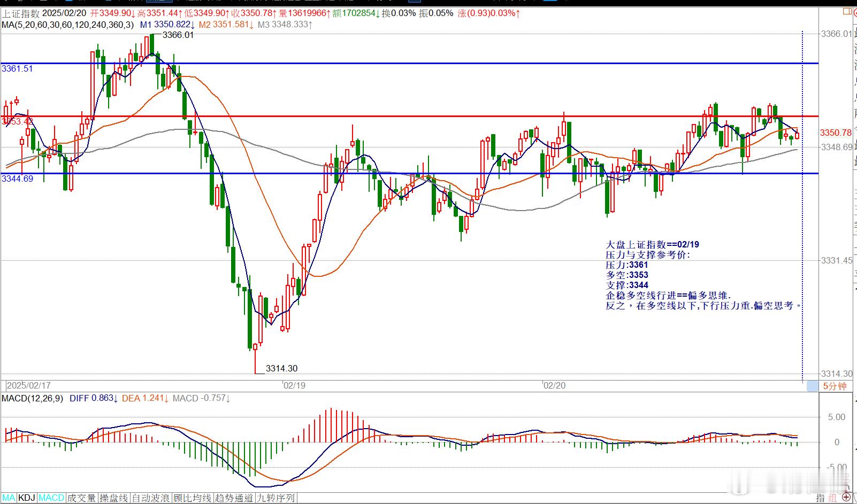Open the 趋势通道 indicator tab

[x=234, y=498]
